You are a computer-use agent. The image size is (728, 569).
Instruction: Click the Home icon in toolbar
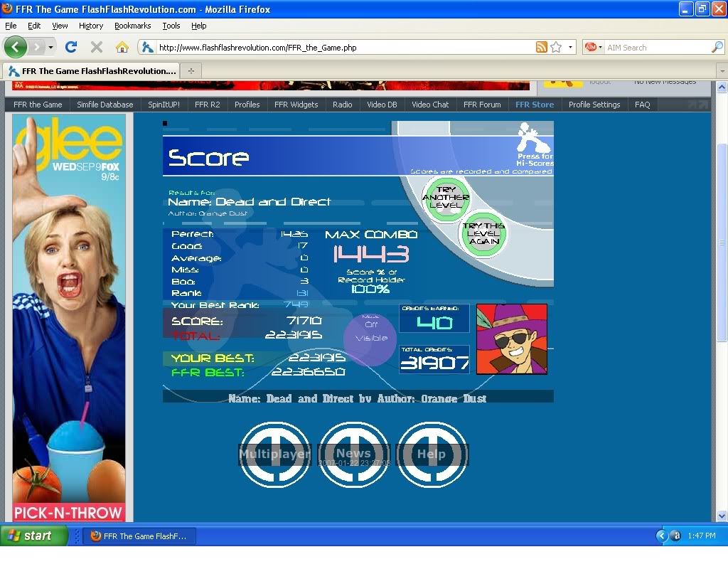point(122,48)
